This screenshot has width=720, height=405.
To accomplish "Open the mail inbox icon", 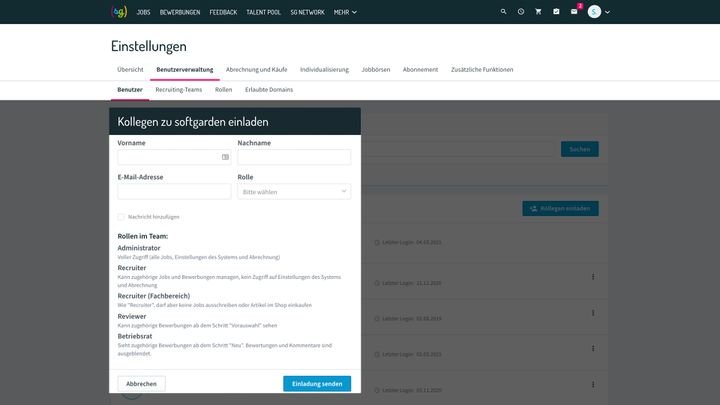I will tap(574, 12).
